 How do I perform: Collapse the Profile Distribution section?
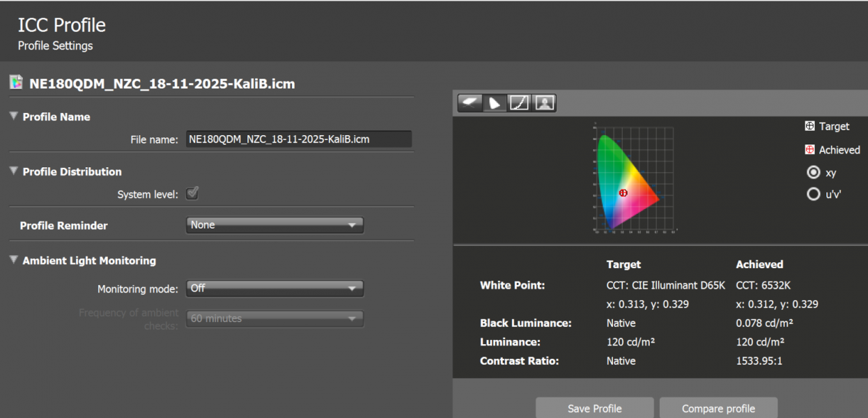[14, 171]
